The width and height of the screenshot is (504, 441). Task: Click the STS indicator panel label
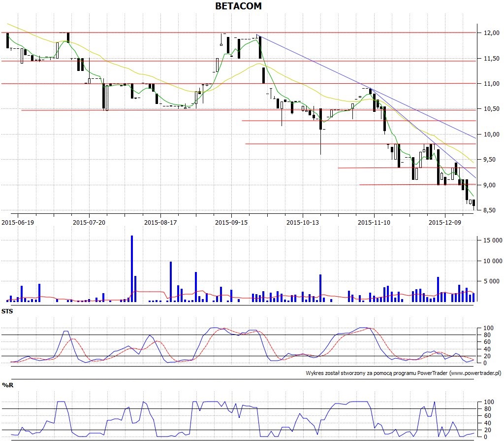point(7,311)
